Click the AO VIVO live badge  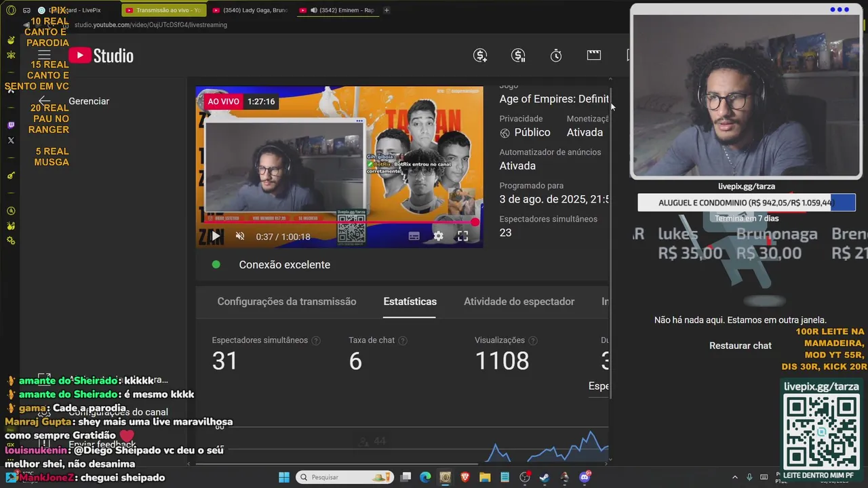click(223, 101)
